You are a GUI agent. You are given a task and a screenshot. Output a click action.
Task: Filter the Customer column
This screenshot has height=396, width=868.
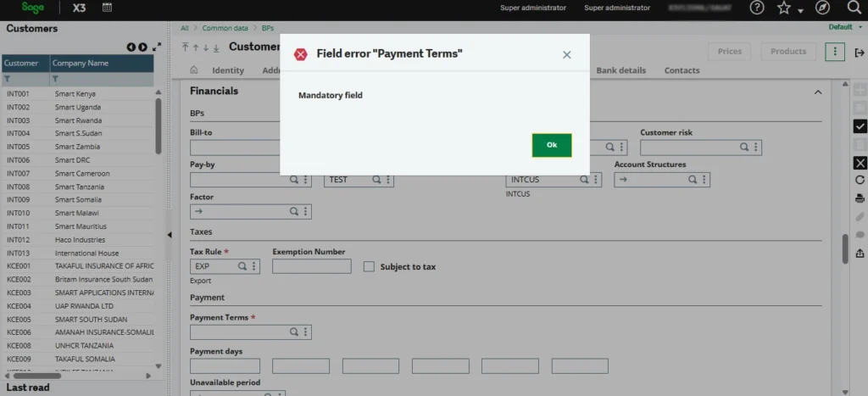pyautogui.click(x=8, y=80)
